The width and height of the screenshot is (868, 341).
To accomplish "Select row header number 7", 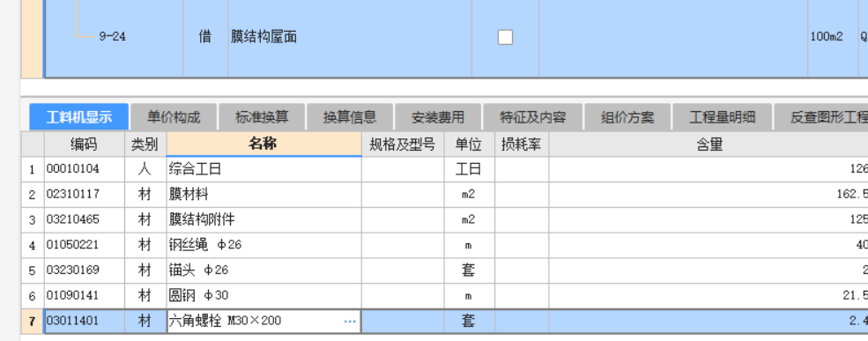I will click(32, 321).
